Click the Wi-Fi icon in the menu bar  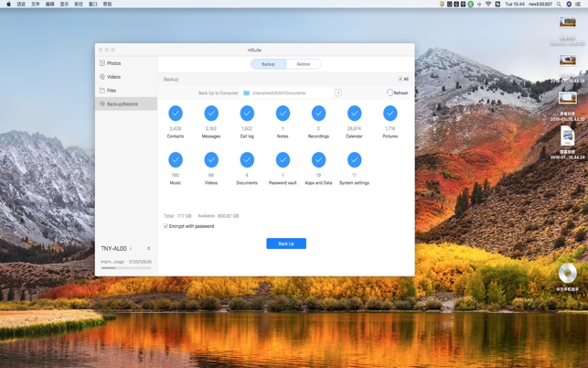(x=488, y=4)
